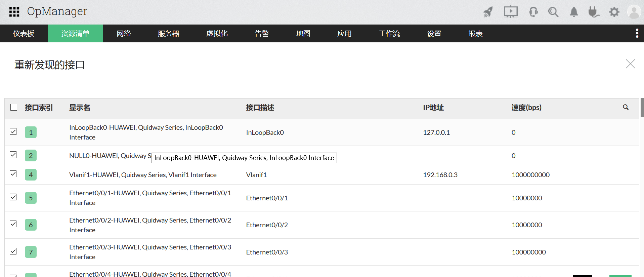Click the Ethernet0/0/1 interface description cell
The width and height of the screenshot is (644, 277).
coord(267,198)
